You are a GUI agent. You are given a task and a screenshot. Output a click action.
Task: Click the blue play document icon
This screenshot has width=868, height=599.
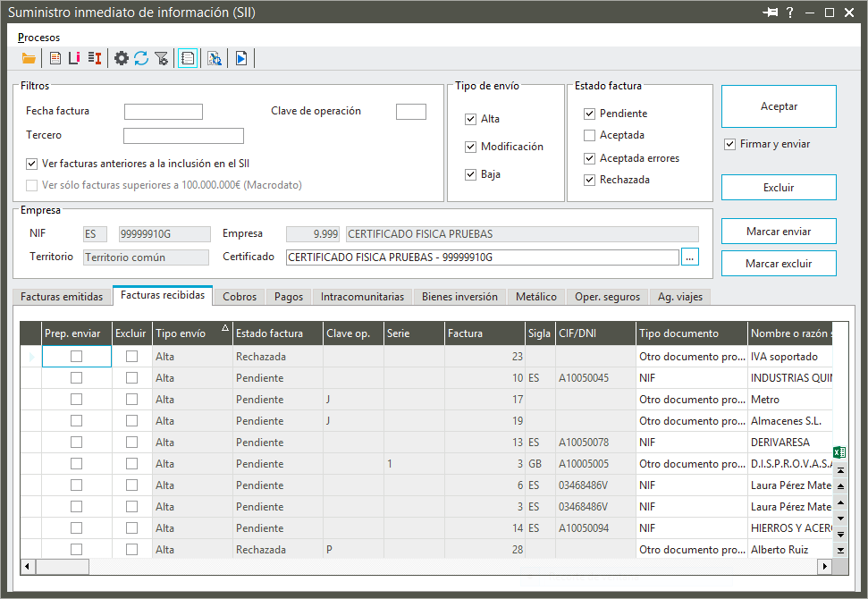241,58
